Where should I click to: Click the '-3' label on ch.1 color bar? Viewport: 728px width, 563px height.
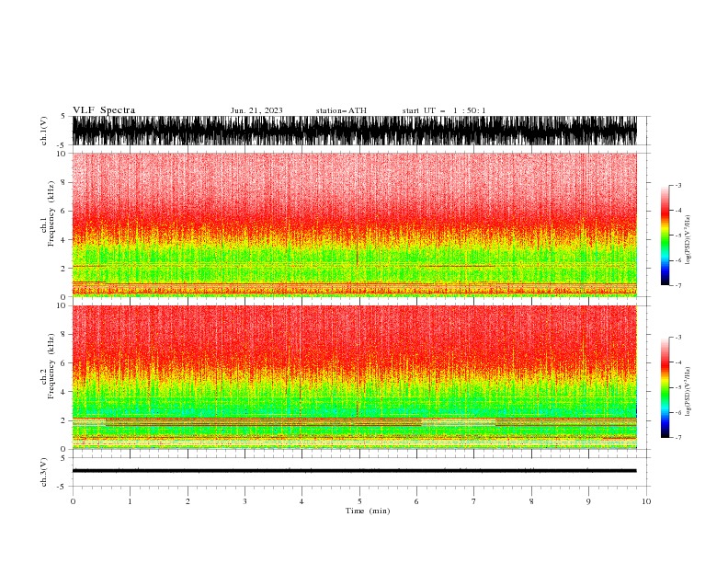(677, 185)
